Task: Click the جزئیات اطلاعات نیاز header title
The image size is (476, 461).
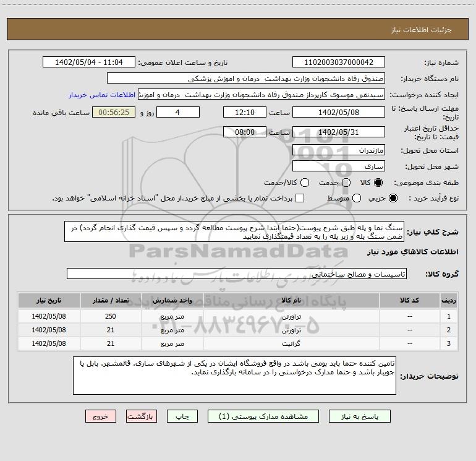Action: click(422, 30)
